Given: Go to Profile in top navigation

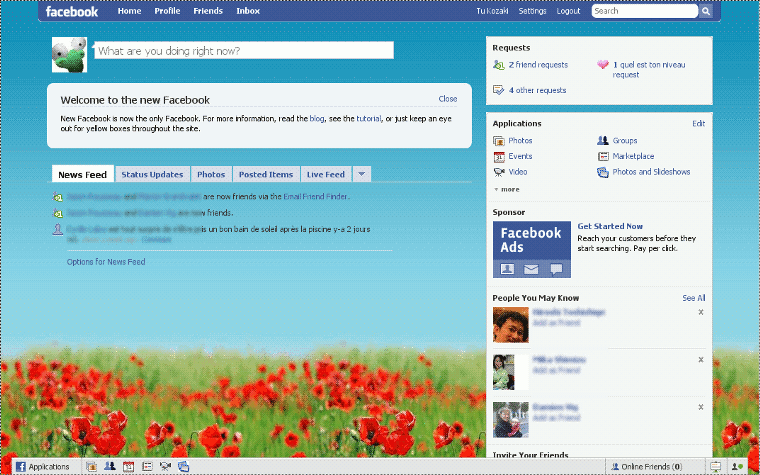Looking at the screenshot, I should (167, 11).
